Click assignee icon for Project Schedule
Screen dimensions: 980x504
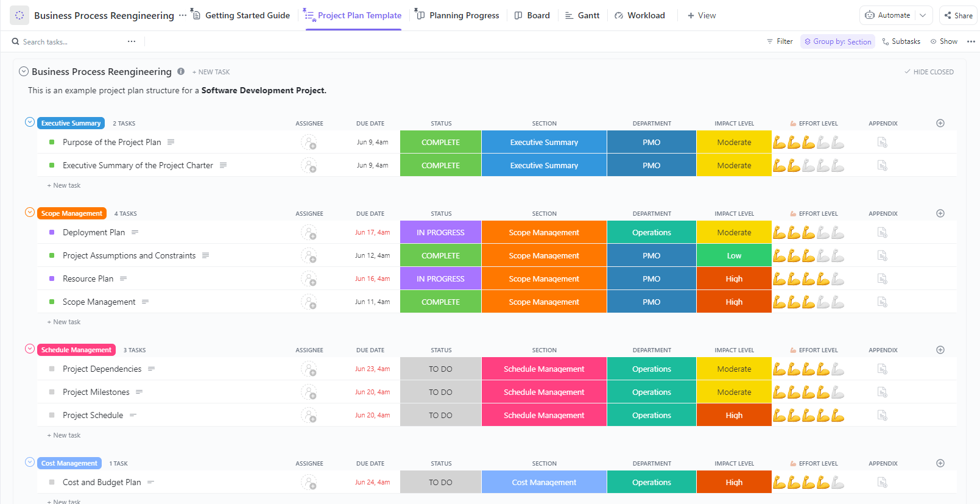pos(309,416)
